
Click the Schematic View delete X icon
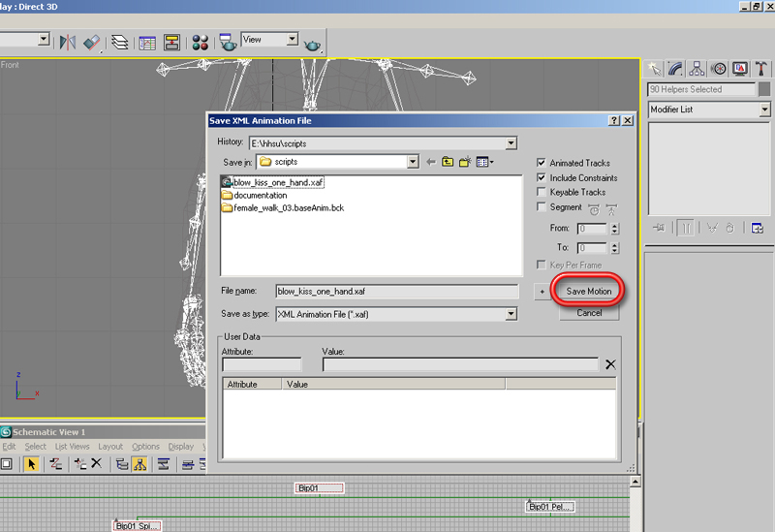pyautogui.click(x=96, y=464)
